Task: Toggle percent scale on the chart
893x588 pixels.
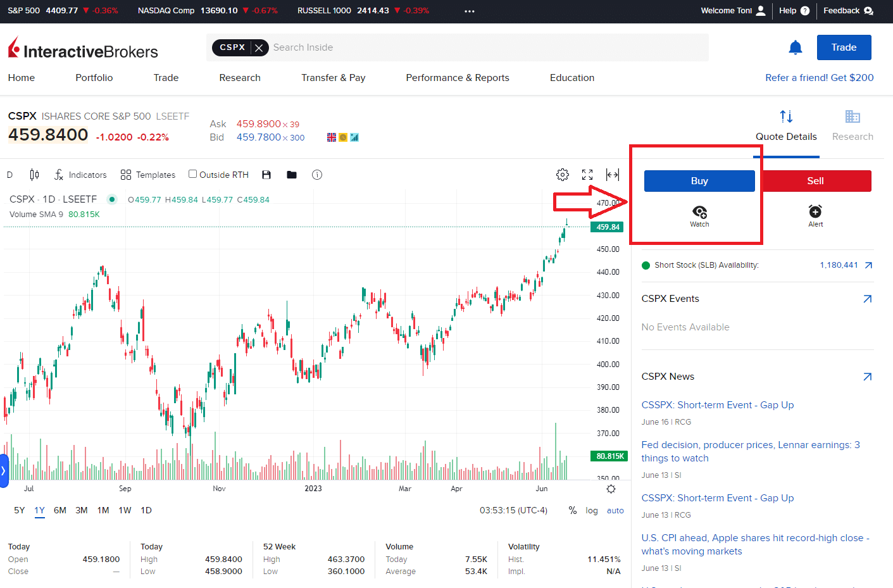Action: [573, 510]
